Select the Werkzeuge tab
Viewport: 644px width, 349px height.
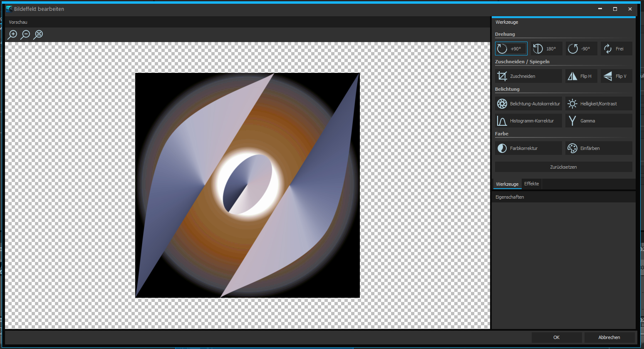(x=507, y=184)
